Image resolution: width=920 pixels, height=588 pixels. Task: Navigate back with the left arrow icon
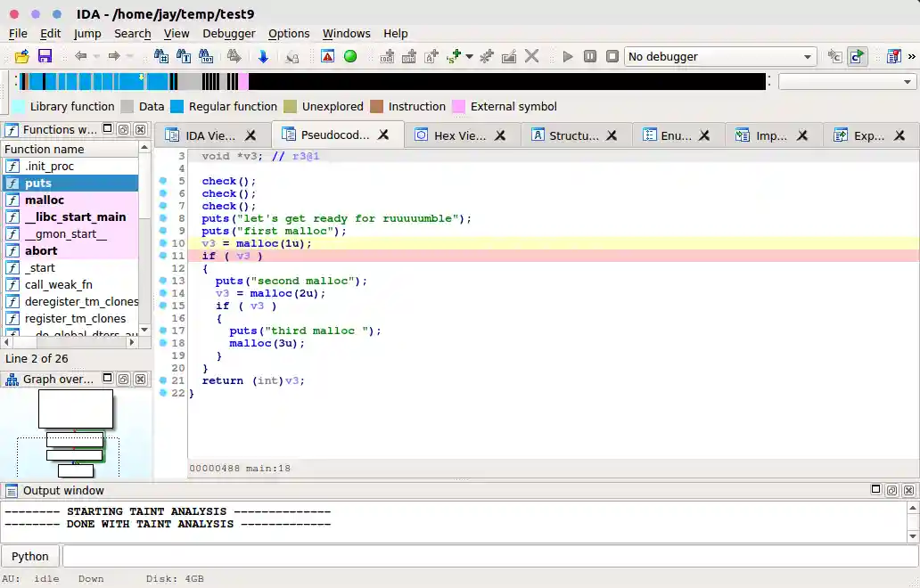pyautogui.click(x=79, y=56)
